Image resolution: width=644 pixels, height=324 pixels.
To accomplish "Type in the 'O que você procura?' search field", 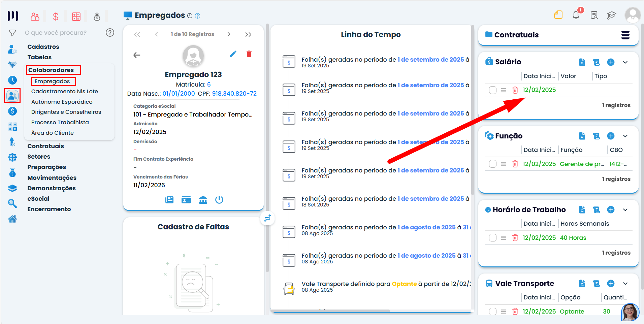I will 56,33.
